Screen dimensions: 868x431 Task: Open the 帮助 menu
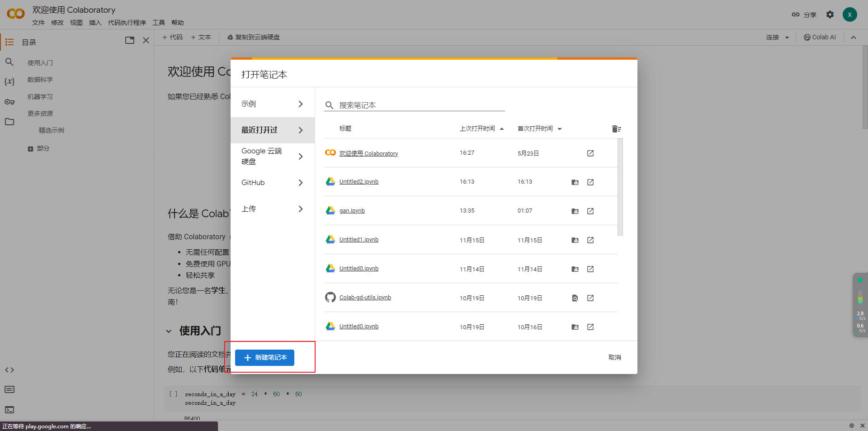click(x=178, y=23)
